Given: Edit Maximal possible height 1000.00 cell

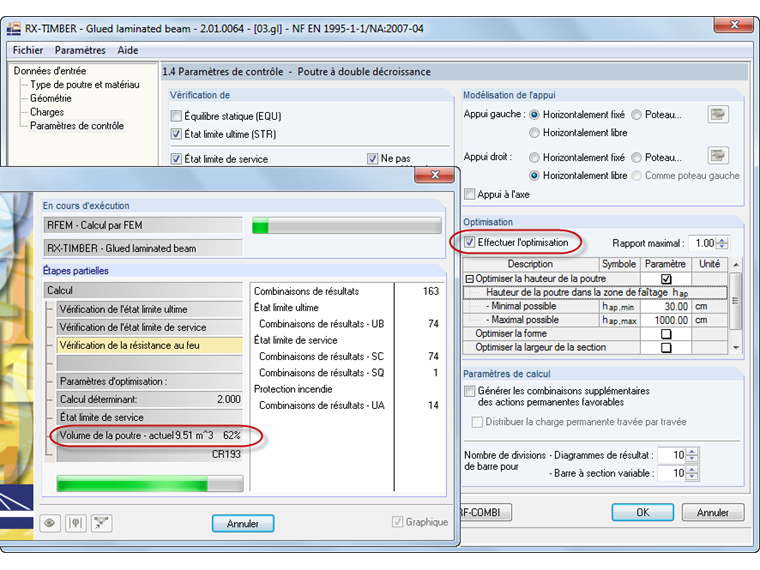Looking at the screenshot, I should (666, 320).
